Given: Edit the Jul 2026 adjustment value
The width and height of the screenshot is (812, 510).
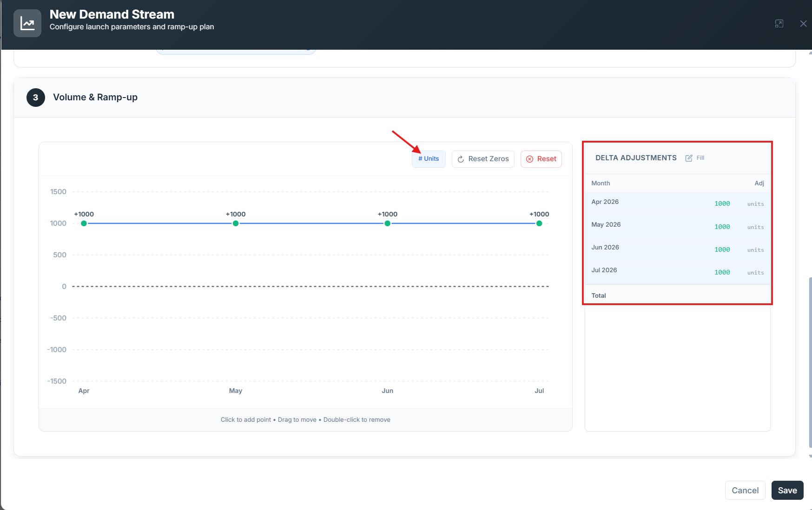Looking at the screenshot, I should tap(722, 273).
